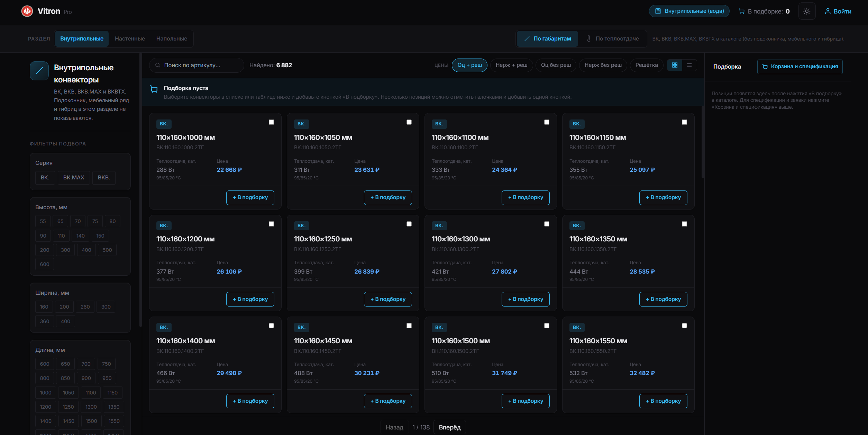
Task: Select the По теплоотдаче mode tab
Action: point(612,39)
